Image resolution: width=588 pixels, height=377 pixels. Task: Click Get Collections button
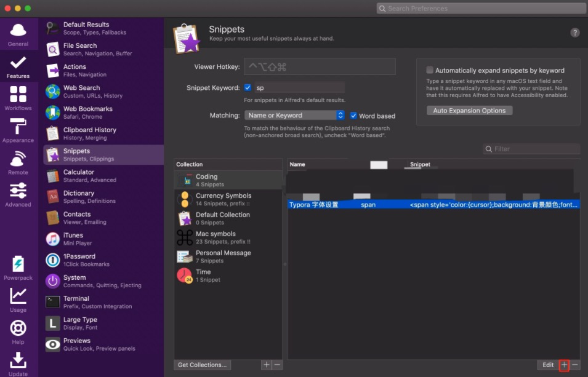pos(202,365)
